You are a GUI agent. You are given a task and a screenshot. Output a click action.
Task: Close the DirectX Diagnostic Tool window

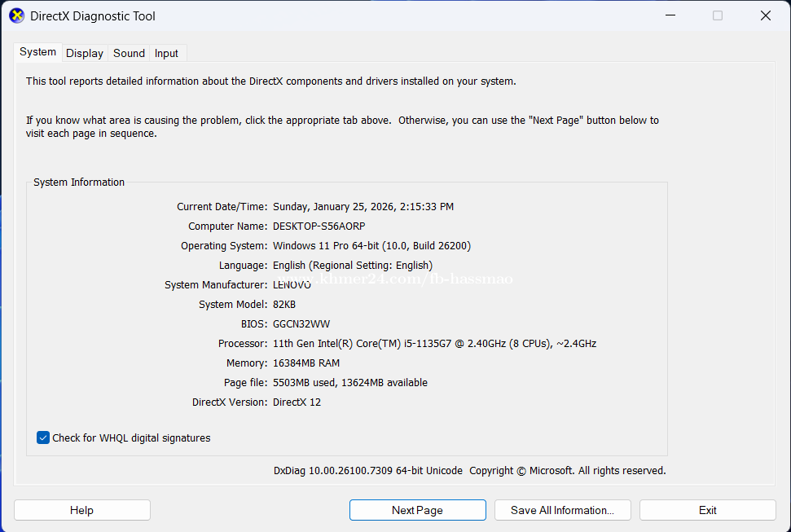(765, 15)
